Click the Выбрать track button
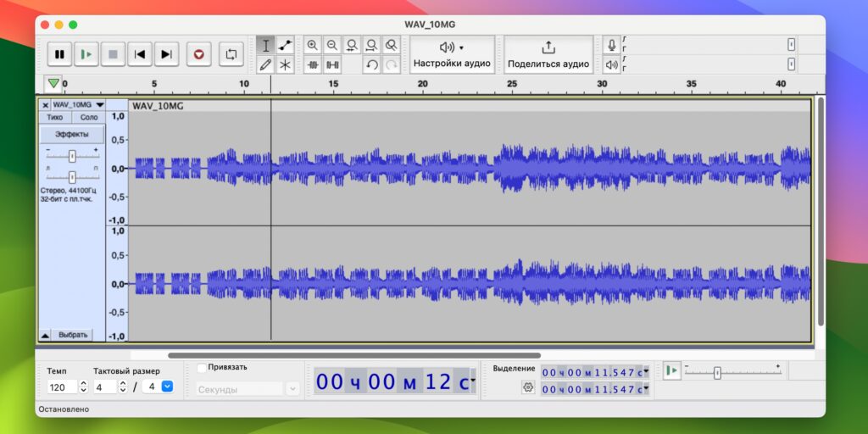Image resolution: width=868 pixels, height=434 pixels. [73, 335]
